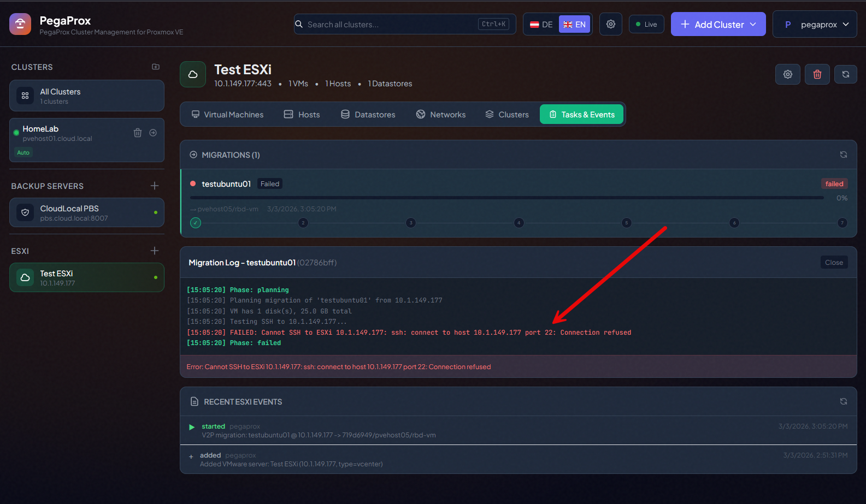Toggle the Live updates indicator
The width and height of the screenshot is (866, 504).
[x=647, y=24]
